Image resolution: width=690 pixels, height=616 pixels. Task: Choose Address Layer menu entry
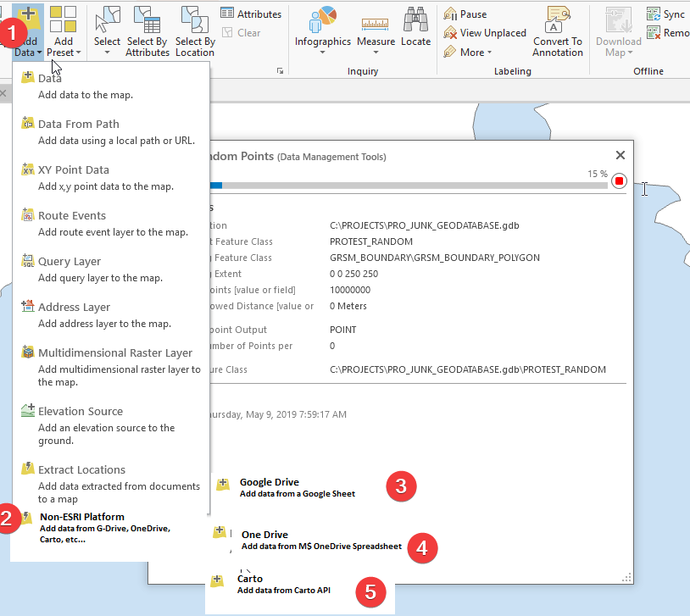coord(111,314)
